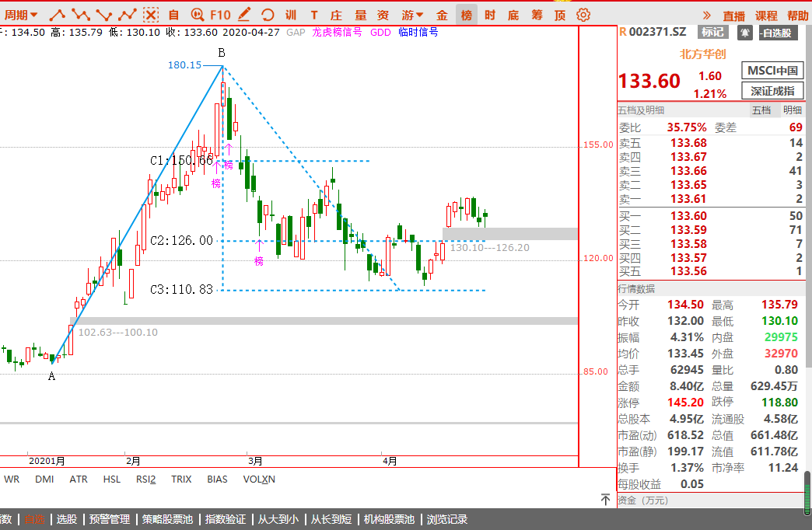
Task: Switch to the 明细 tab
Action: (793, 110)
